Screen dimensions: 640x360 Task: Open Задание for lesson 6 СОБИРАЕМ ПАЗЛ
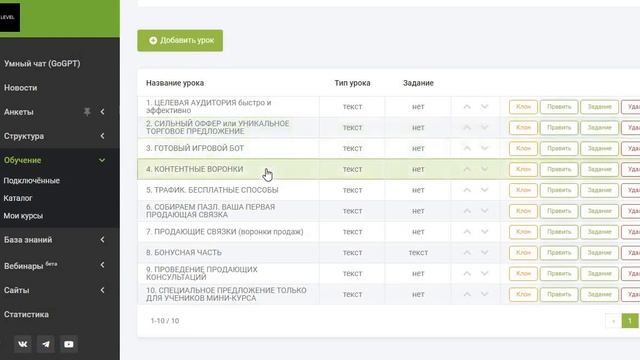pos(599,211)
